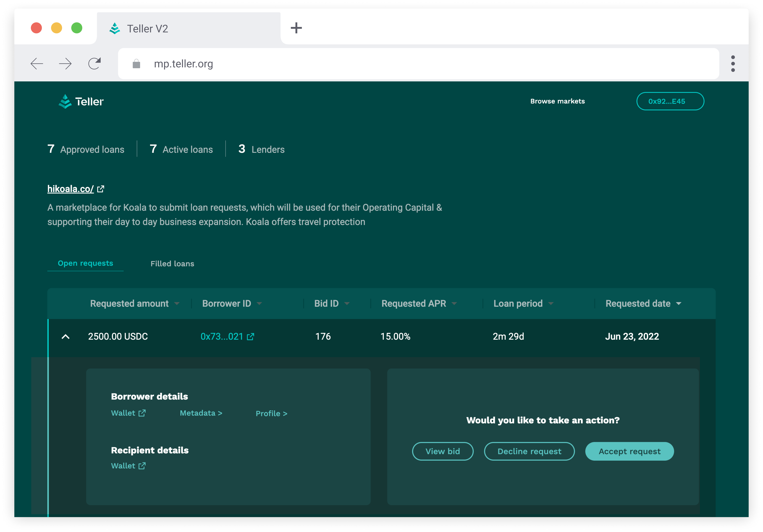Sort by Requested amount column
Image resolution: width=763 pixels, height=532 pixels.
tap(135, 304)
